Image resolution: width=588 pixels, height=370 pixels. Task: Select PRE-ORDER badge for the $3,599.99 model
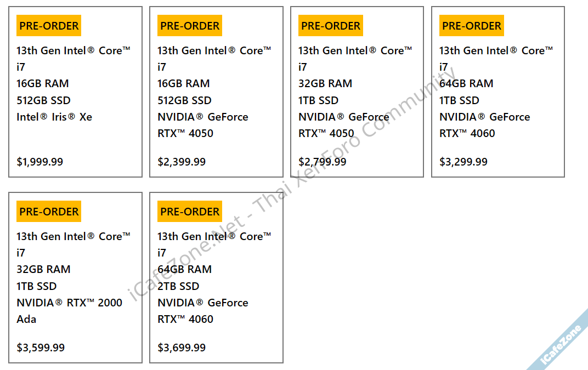tap(49, 212)
